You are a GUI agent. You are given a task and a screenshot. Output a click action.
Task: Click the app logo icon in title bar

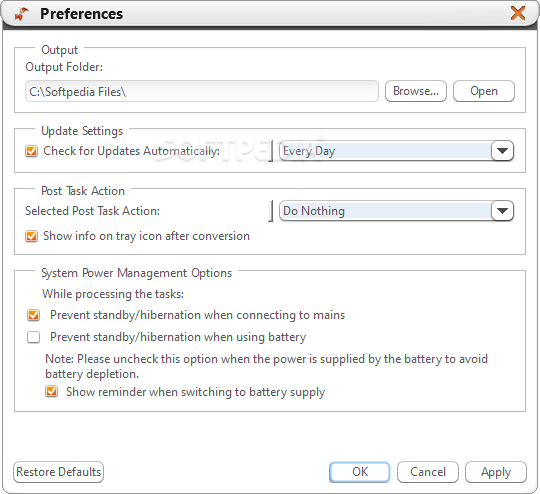coord(21,14)
